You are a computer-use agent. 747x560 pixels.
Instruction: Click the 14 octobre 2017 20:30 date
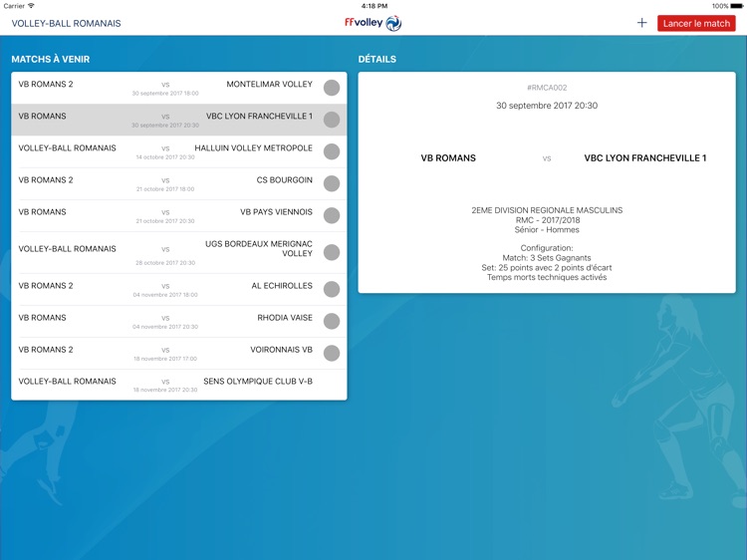[x=165, y=157]
